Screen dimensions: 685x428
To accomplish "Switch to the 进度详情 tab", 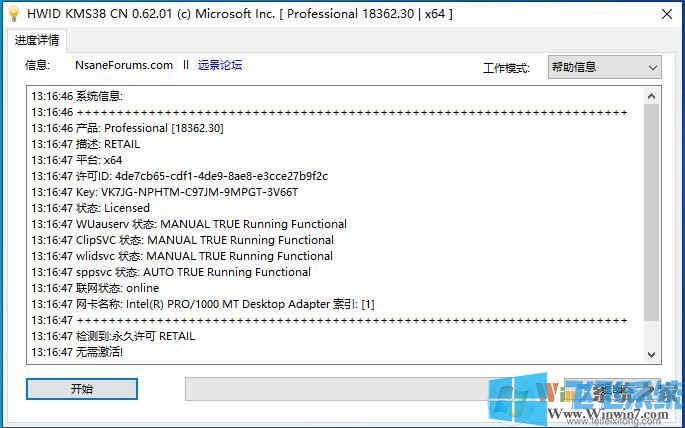I will pyautogui.click(x=38, y=41).
